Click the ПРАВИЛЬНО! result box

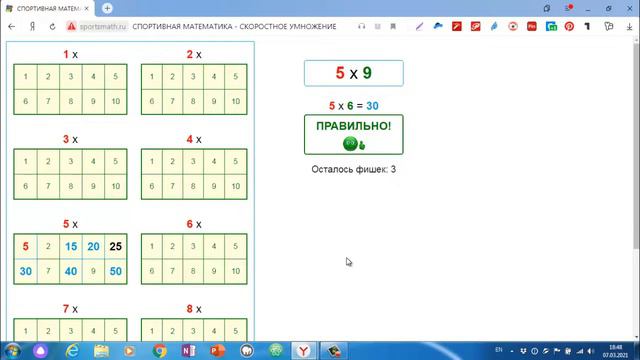(x=353, y=135)
